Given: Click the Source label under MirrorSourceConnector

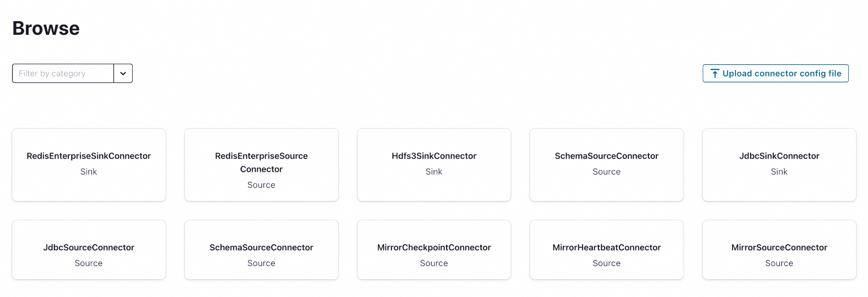Looking at the screenshot, I should click(779, 263).
